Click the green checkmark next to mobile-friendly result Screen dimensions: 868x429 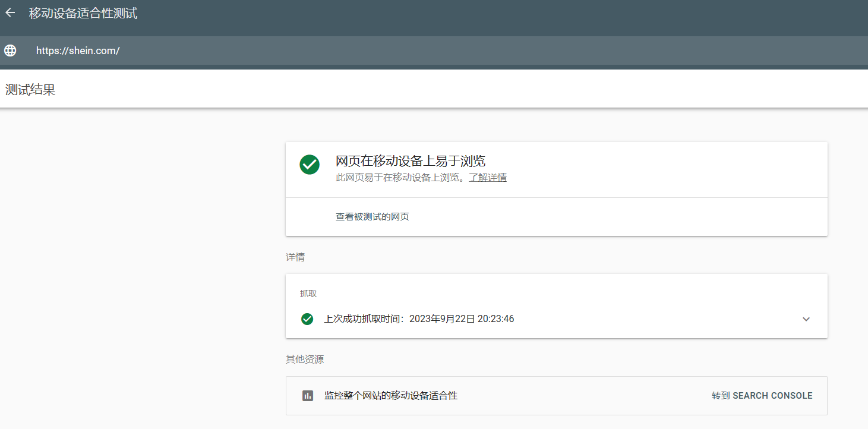[310, 165]
